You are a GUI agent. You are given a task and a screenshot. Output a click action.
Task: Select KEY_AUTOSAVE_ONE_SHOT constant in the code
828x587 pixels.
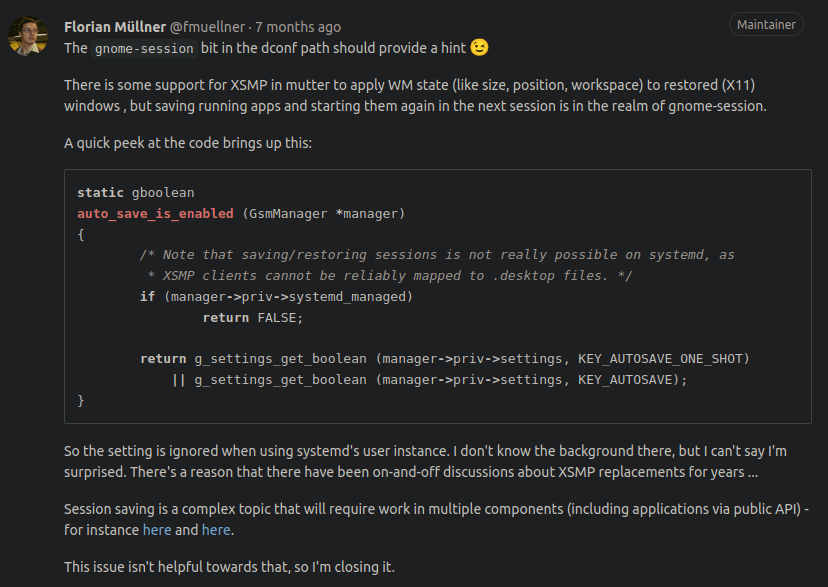660,359
